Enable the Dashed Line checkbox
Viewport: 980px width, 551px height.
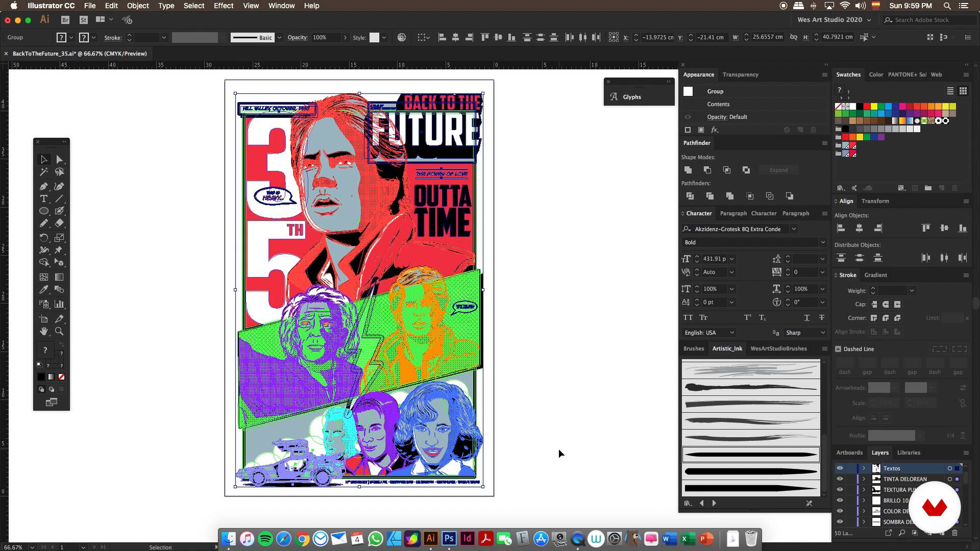click(x=838, y=349)
